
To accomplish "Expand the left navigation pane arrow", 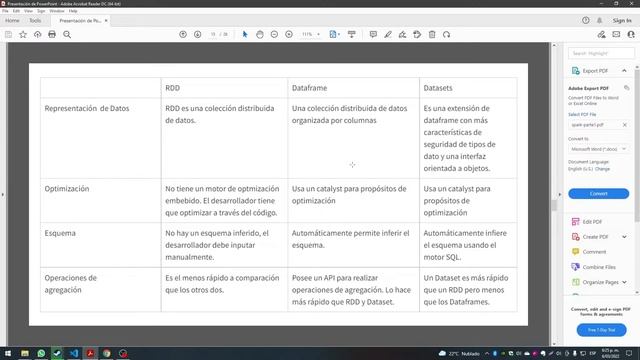I will point(2,194).
